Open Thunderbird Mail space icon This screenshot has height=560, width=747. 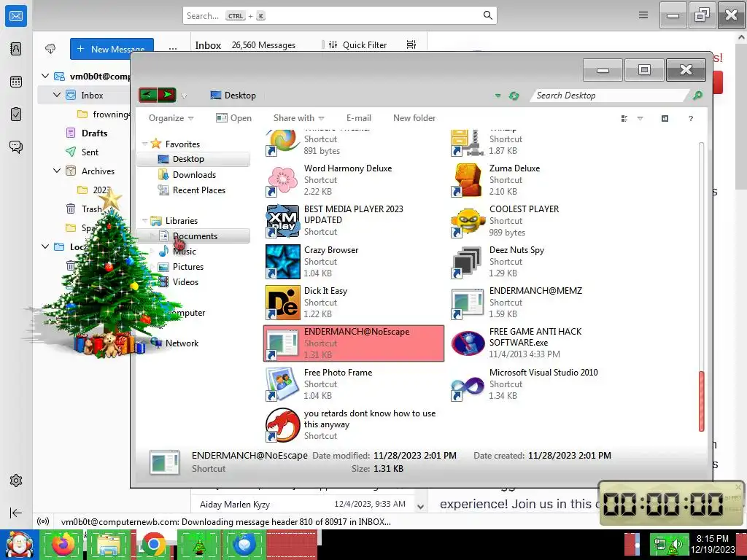pyautogui.click(x=16, y=16)
